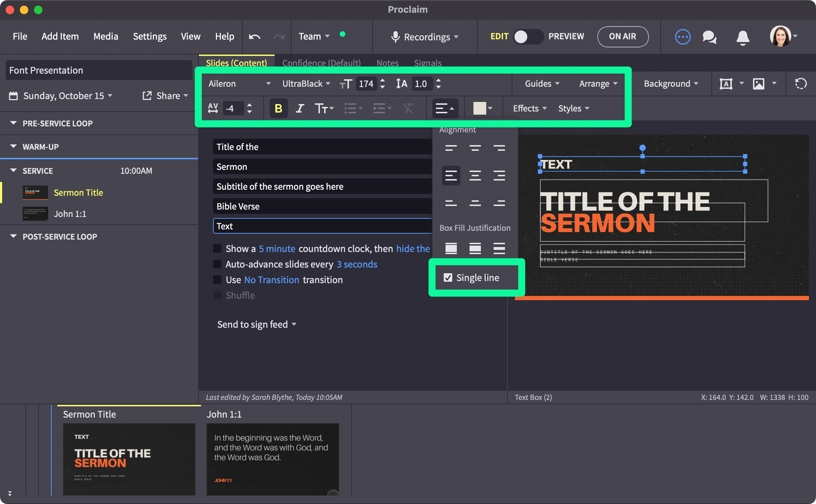Viewport: 816px width, 504px height.
Task: Choose the middle Box Fill Justification option
Action: coord(475,248)
